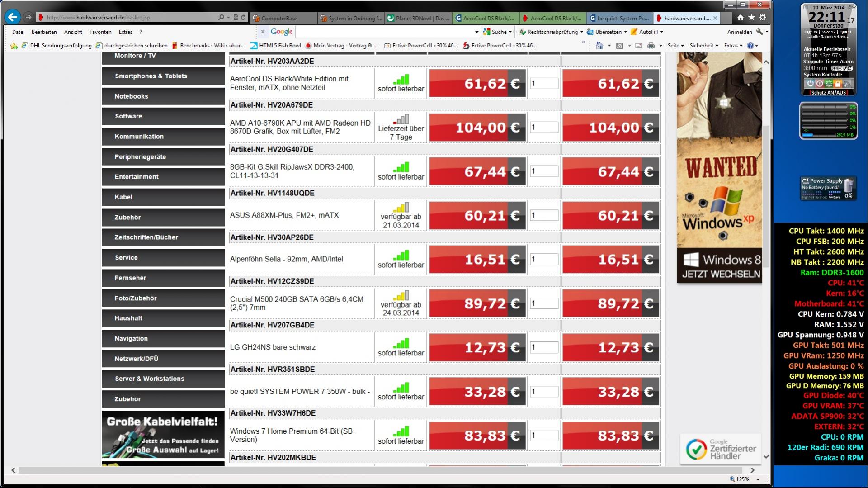The width and height of the screenshot is (868, 488).
Task: Open the Ansicht menu
Action: (73, 32)
